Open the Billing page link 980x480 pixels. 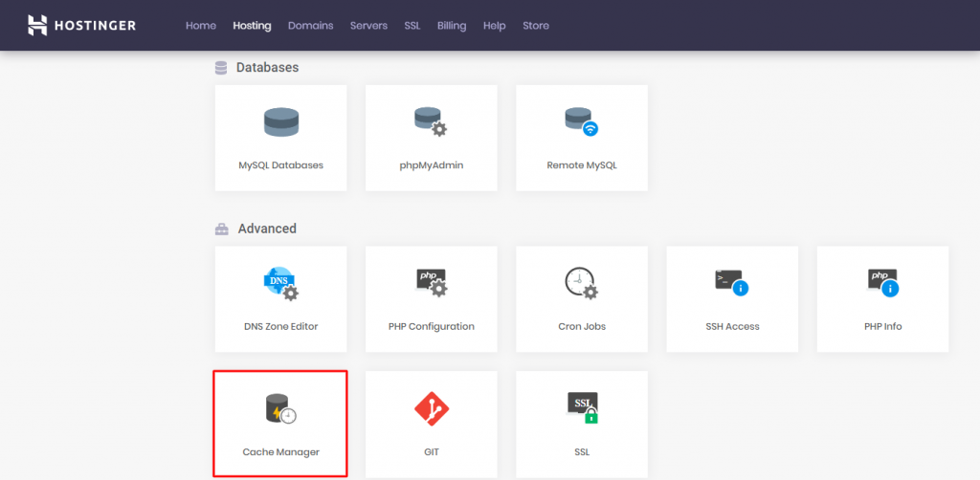pos(452,26)
